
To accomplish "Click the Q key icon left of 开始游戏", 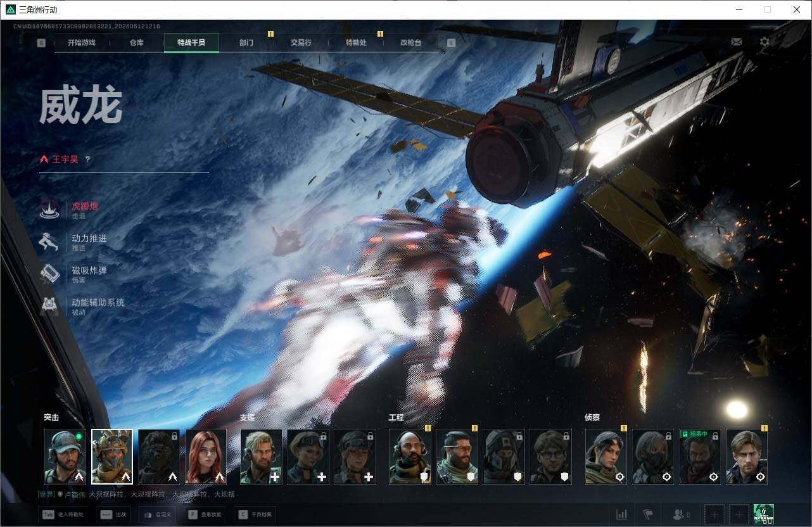I will tap(41, 43).
